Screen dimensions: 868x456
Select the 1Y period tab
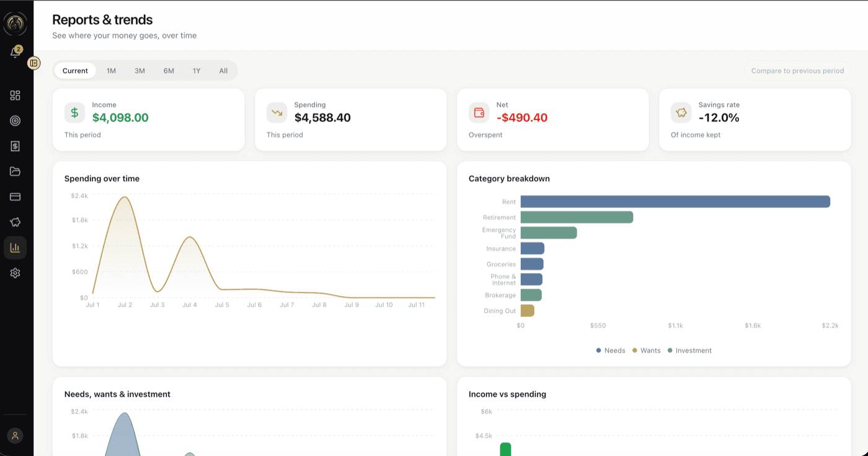point(197,71)
